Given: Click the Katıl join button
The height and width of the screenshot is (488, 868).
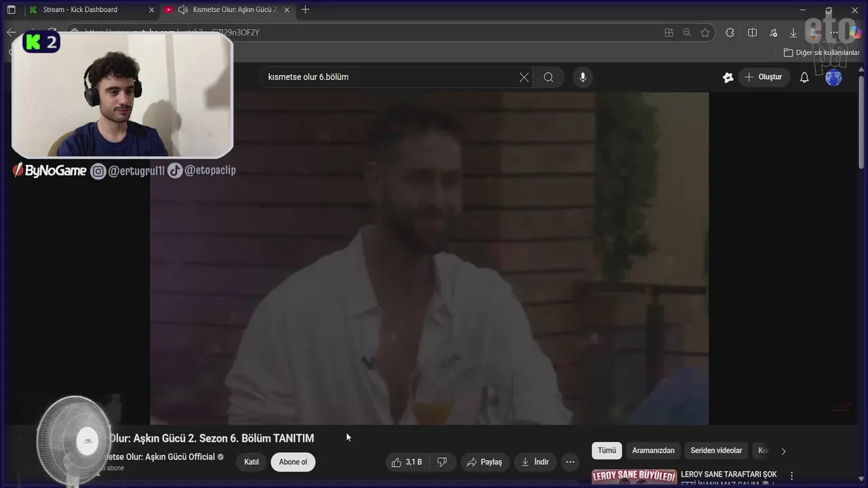Looking at the screenshot, I should point(252,462).
